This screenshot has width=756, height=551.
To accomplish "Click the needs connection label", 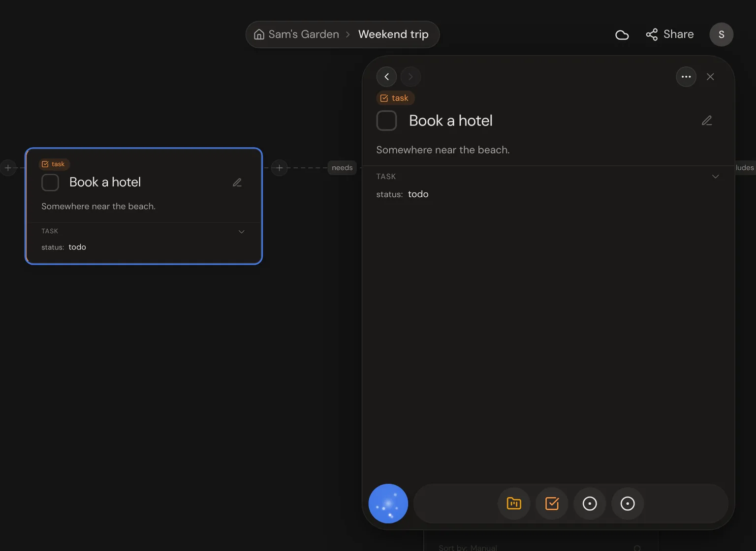I will click(x=342, y=168).
